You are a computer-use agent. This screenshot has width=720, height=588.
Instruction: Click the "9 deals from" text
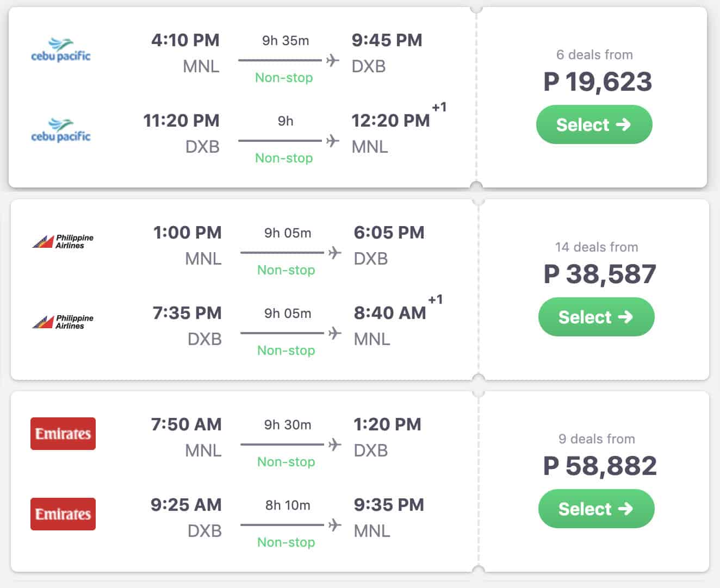(x=597, y=439)
